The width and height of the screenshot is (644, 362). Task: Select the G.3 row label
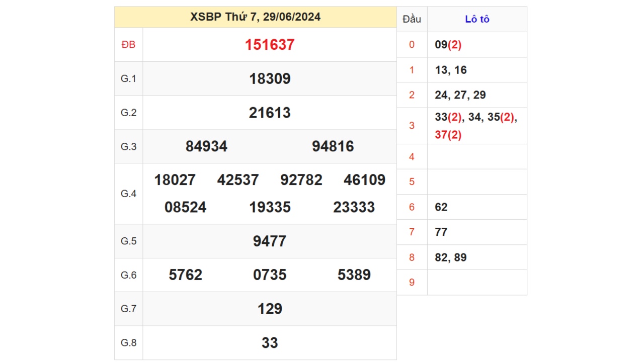tap(128, 146)
